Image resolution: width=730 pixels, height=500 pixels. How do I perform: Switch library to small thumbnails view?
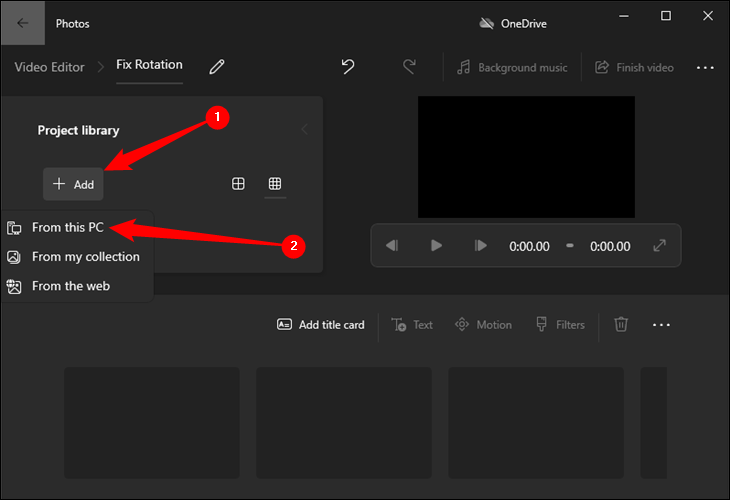pos(275,184)
